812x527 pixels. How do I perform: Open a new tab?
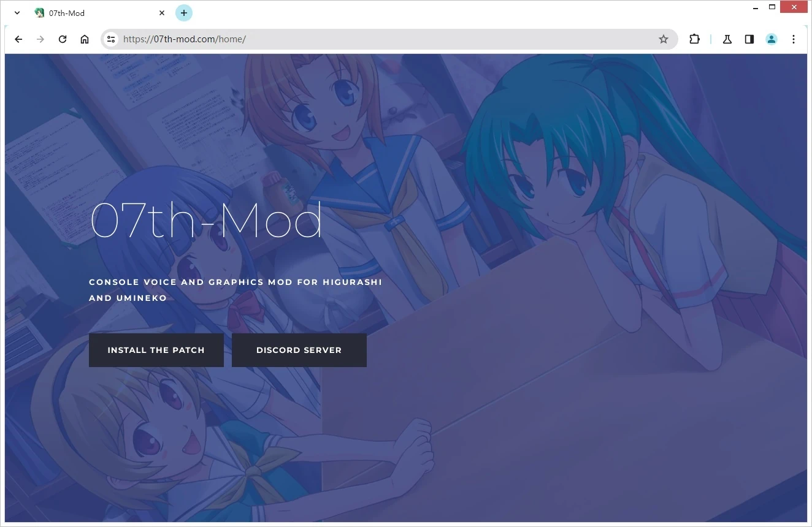184,13
